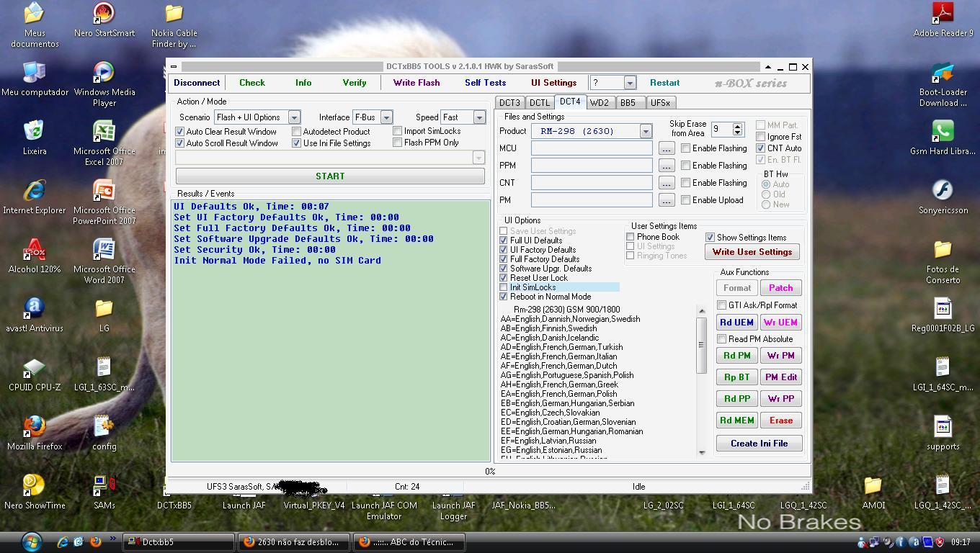Open Meu computador desktop icon
Image resolution: width=980 pixels, height=553 pixels.
(x=35, y=78)
